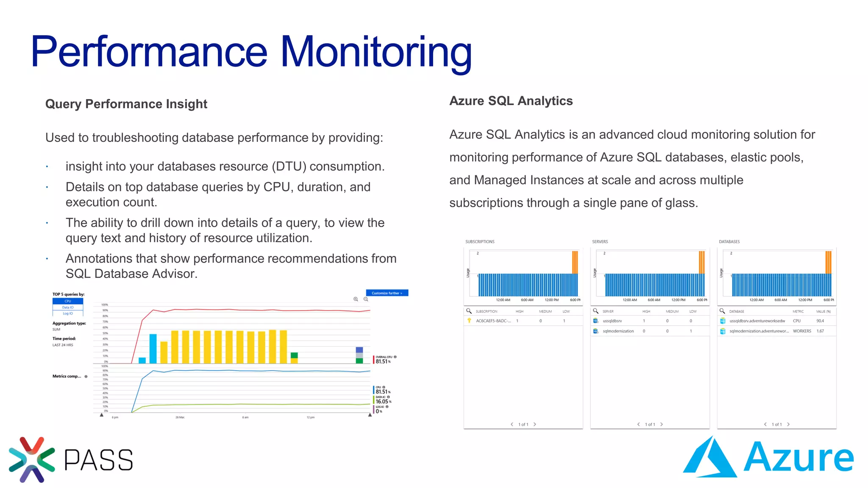Go to next page in Servers panel
868x488 pixels.
click(662, 424)
